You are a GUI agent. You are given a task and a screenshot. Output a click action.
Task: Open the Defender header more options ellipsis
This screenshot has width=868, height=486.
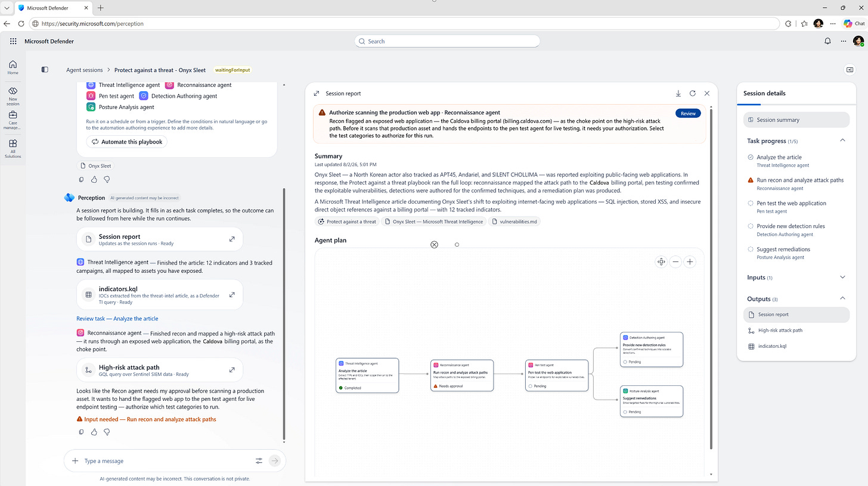point(843,41)
